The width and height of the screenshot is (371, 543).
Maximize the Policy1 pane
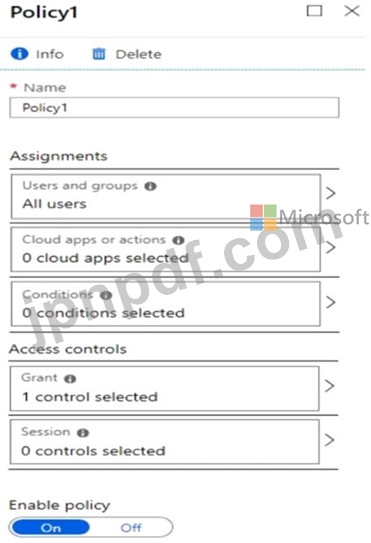pos(314,11)
